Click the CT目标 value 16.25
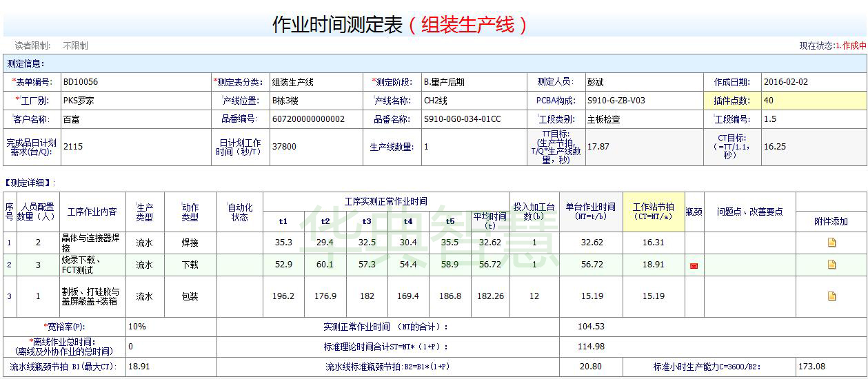The width and height of the screenshot is (868, 379). click(775, 147)
